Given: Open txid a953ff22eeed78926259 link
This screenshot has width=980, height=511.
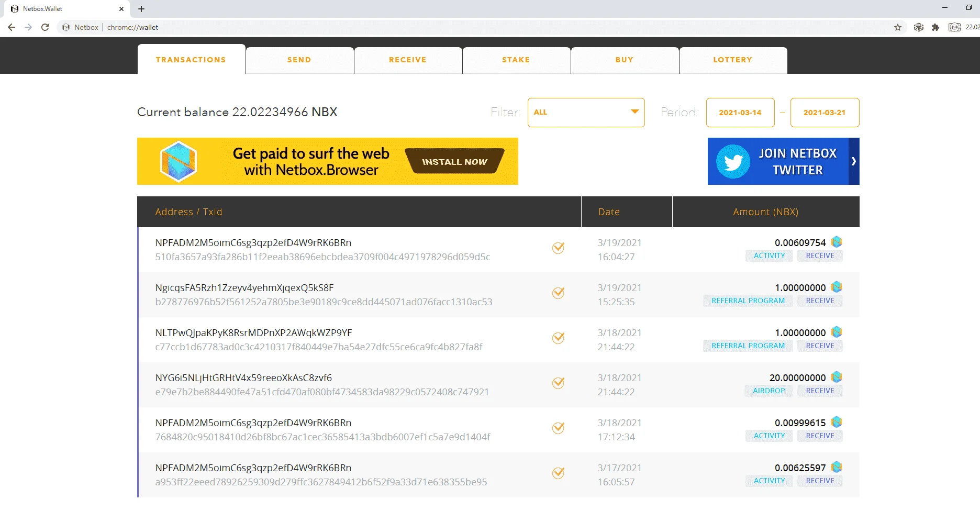Looking at the screenshot, I should (x=321, y=482).
